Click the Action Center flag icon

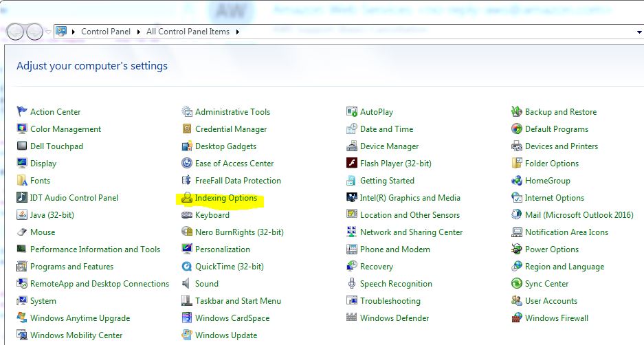coord(22,111)
